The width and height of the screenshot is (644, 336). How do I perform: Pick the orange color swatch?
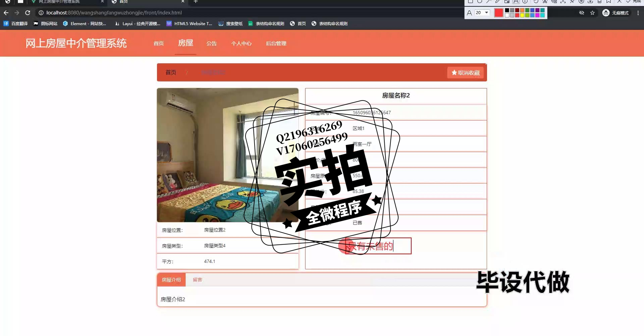click(522, 10)
